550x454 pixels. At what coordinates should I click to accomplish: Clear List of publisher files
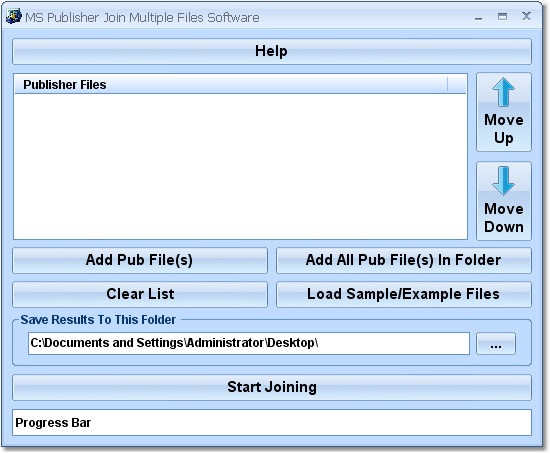click(x=140, y=294)
